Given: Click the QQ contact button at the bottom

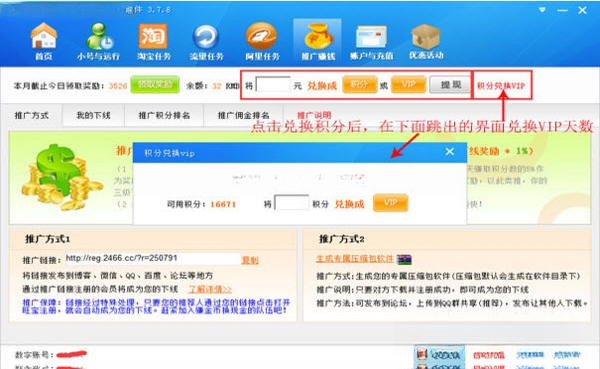Looking at the screenshot, I should pos(440,355).
